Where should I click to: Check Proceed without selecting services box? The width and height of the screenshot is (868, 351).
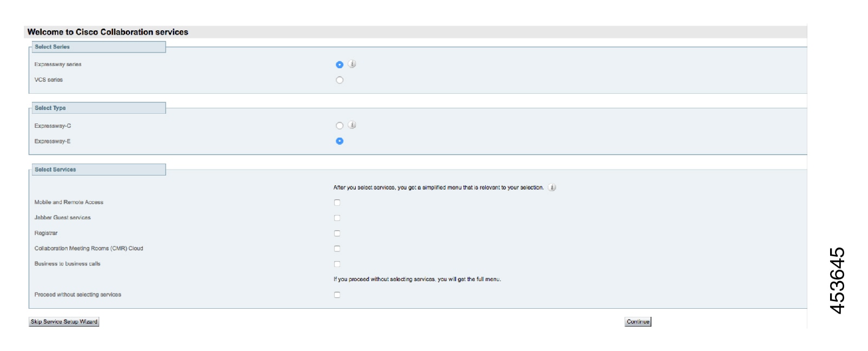(337, 295)
